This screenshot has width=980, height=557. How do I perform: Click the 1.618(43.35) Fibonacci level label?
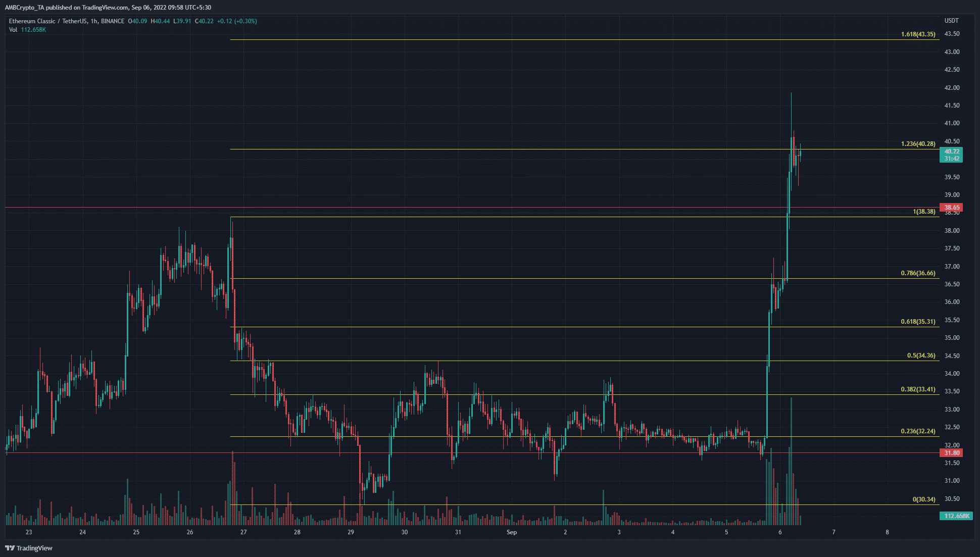pyautogui.click(x=918, y=34)
